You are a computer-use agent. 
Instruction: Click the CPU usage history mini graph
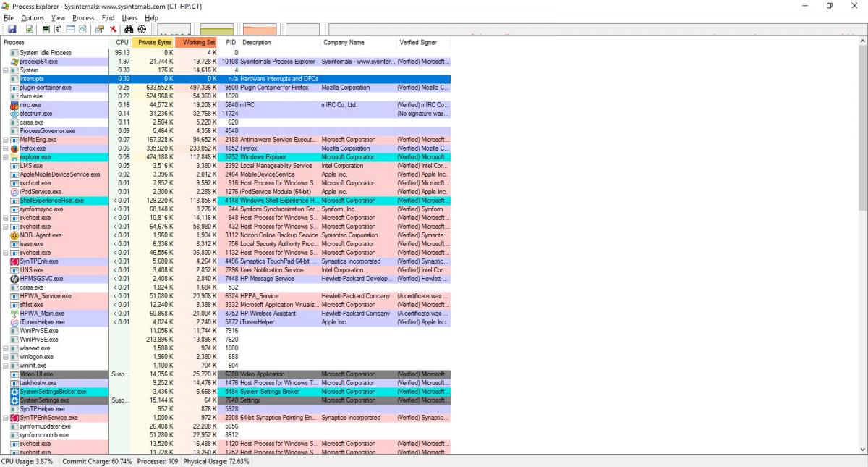coord(174,29)
